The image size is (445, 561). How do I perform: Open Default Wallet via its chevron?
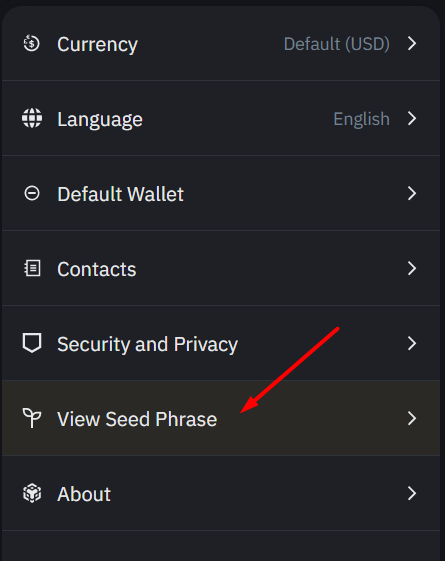tap(412, 193)
